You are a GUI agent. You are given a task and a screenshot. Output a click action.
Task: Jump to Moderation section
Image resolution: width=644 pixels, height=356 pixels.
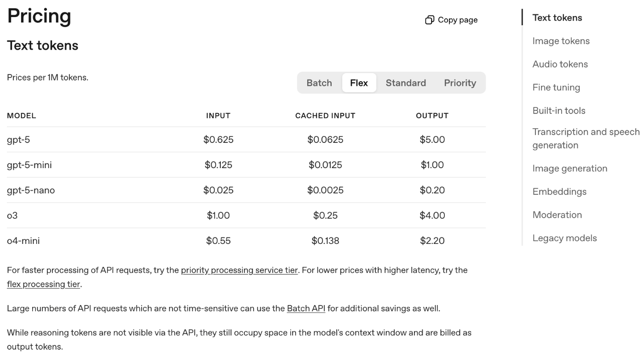click(557, 215)
